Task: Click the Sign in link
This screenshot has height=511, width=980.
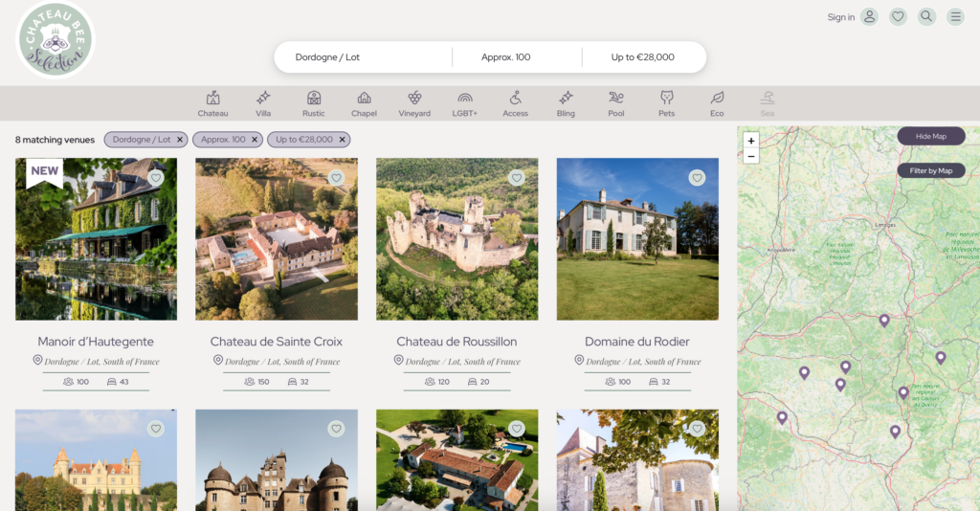Action: pos(840,17)
